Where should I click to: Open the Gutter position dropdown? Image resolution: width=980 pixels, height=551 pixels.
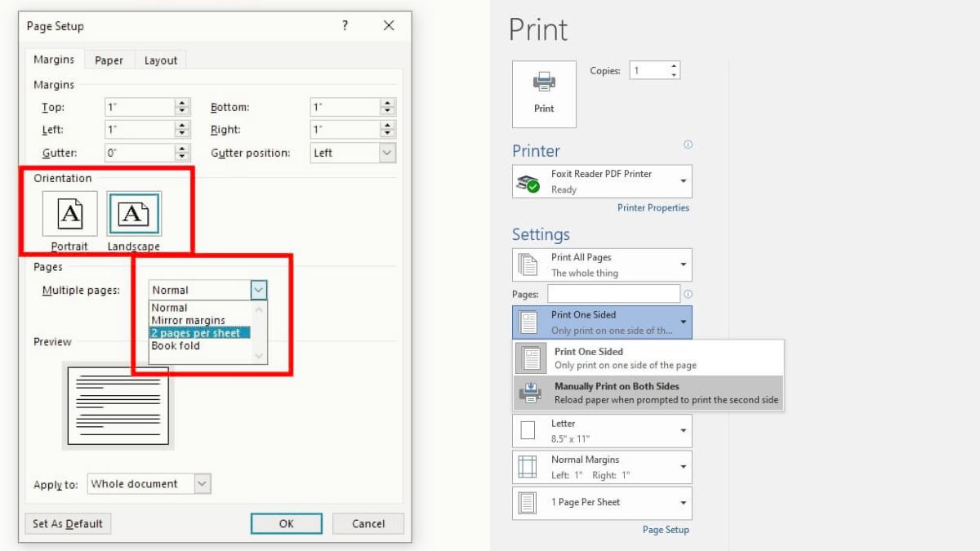pyautogui.click(x=387, y=153)
